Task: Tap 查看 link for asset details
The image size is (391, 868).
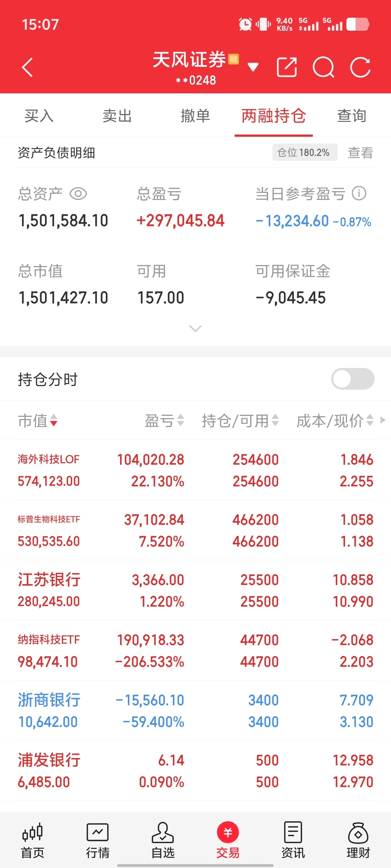Action: 360,153
